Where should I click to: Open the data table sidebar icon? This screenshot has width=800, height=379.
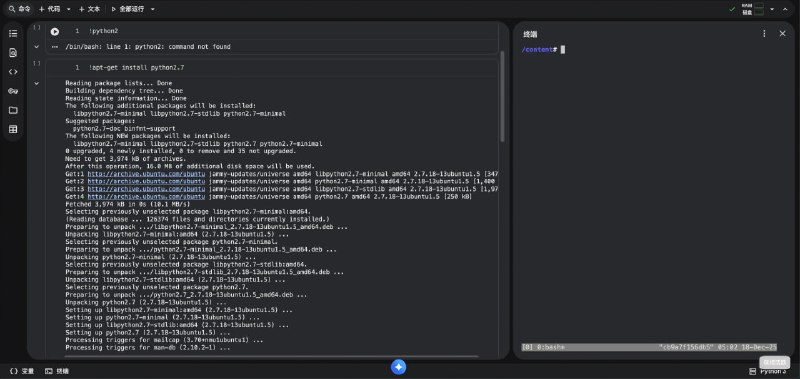click(13, 130)
